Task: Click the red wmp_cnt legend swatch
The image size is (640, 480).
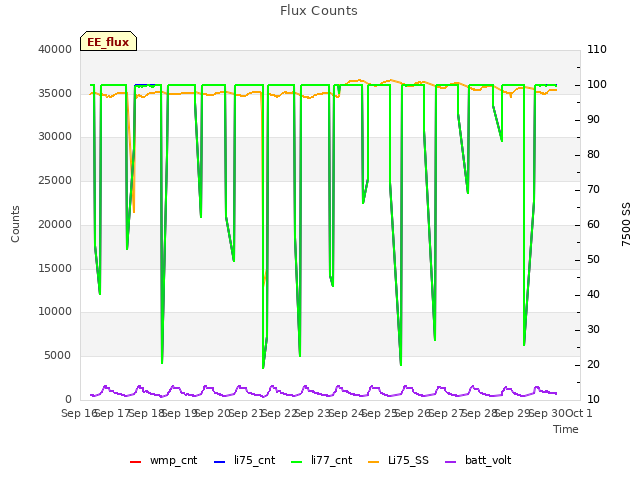Action: tap(135, 462)
